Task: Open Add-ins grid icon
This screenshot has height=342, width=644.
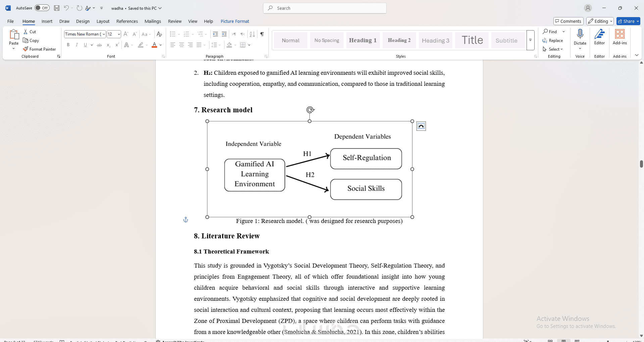Action: tap(620, 34)
